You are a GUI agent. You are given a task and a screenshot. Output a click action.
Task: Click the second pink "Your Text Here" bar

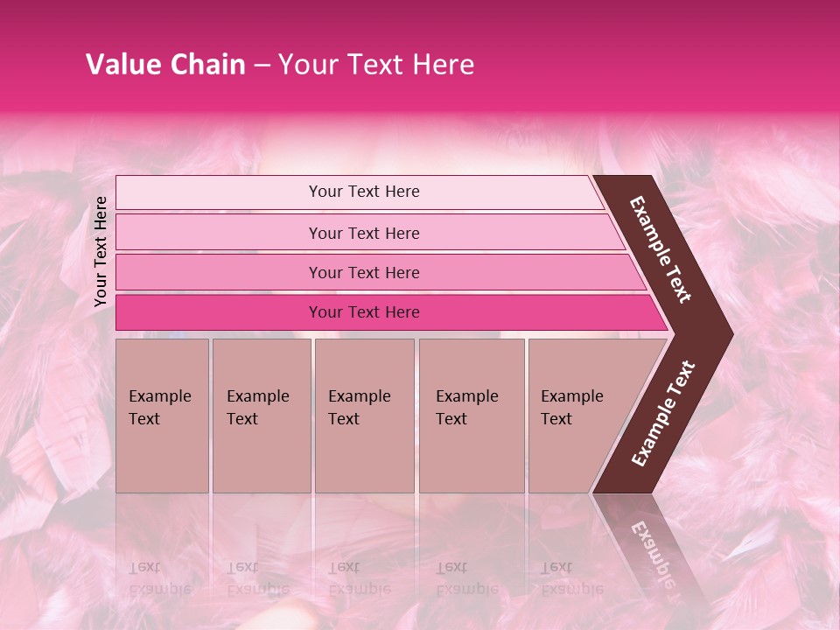(x=363, y=233)
